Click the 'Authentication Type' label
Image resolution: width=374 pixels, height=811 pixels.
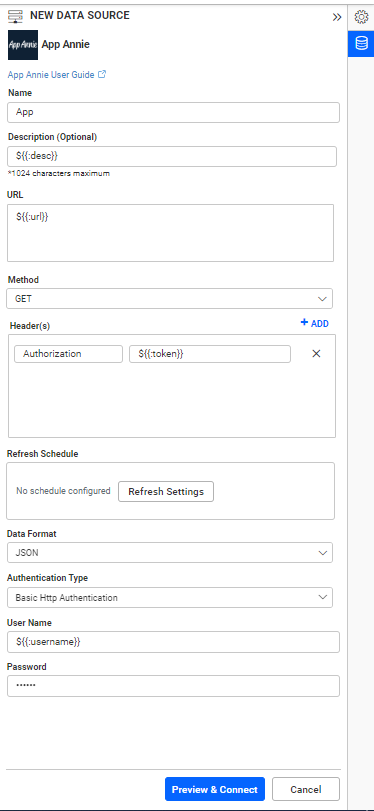[47, 578]
